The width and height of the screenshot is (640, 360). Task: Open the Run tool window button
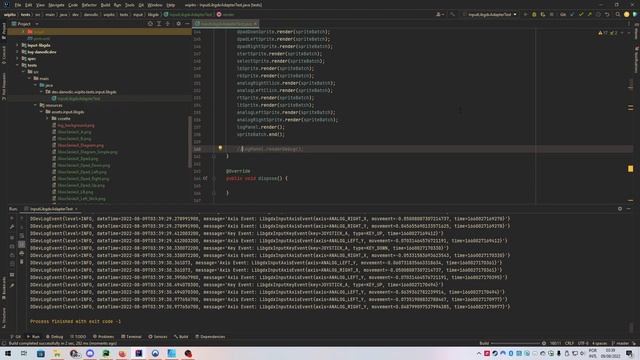(33, 337)
